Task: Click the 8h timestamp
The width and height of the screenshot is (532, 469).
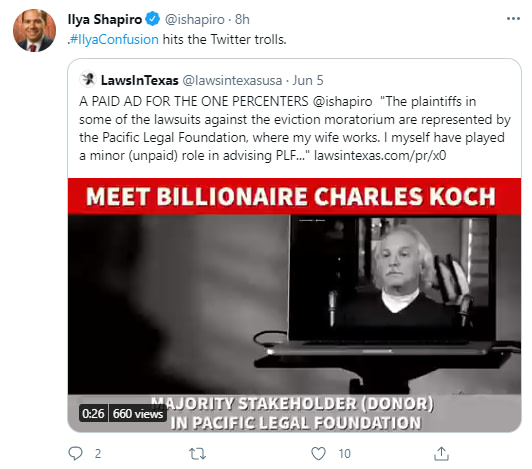Action: point(242,19)
